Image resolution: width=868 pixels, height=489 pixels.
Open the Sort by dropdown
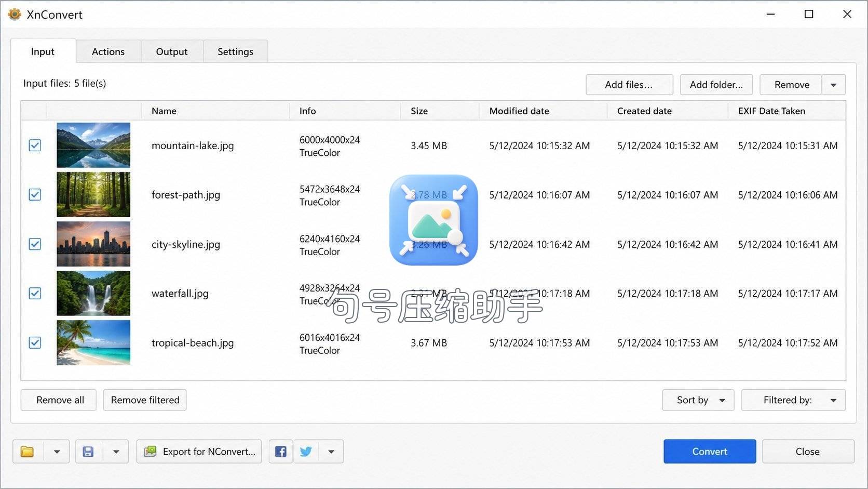pyautogui.click(x=698, y=400)
